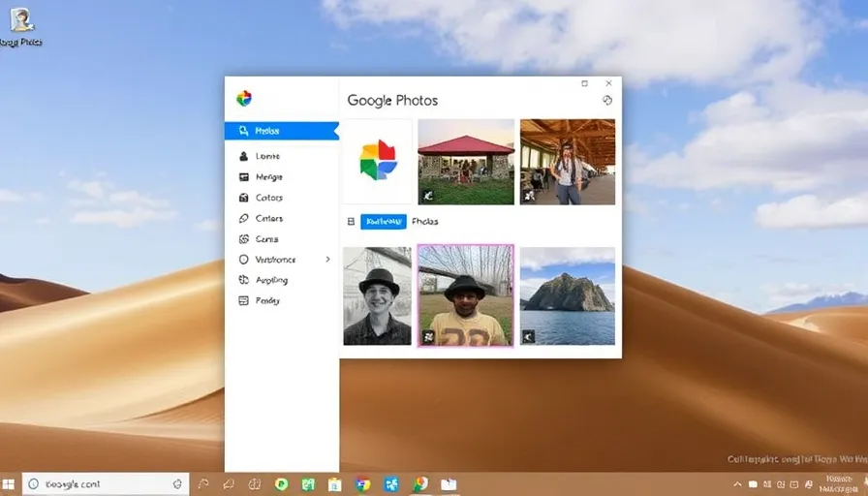The width and height of the screenshot is (868, 496).
Task: Open the black-and-white man in hat photo
Action: click(x=377, y=295)
